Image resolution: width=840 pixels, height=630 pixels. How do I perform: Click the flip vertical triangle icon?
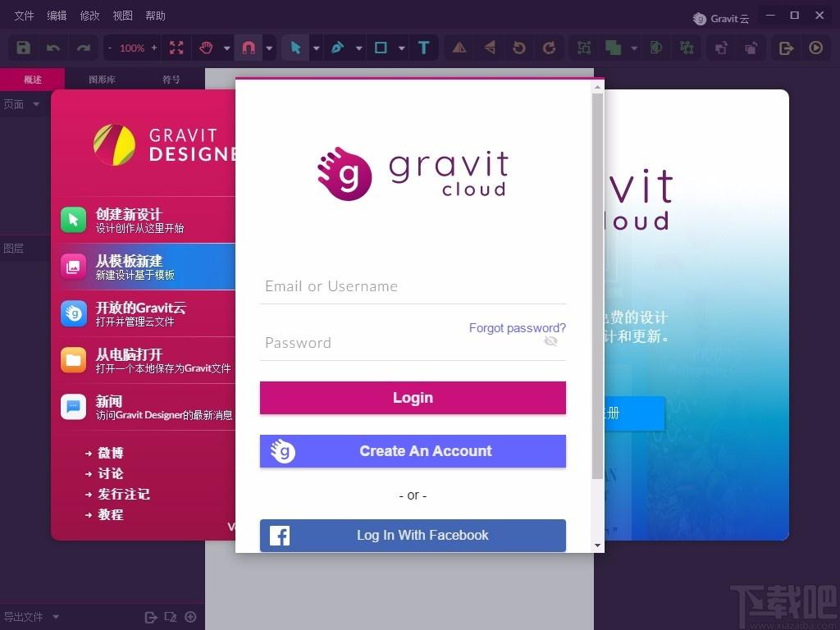489,48
